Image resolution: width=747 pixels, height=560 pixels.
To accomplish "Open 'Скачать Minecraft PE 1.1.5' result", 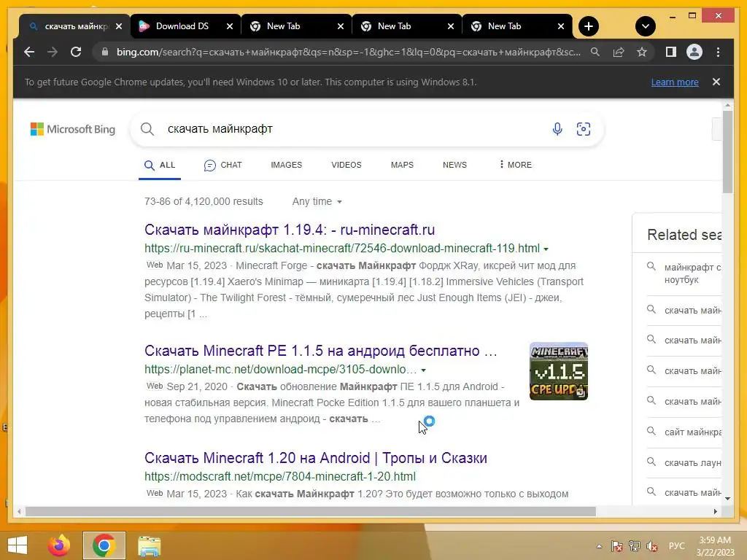I will pos(321,351).
